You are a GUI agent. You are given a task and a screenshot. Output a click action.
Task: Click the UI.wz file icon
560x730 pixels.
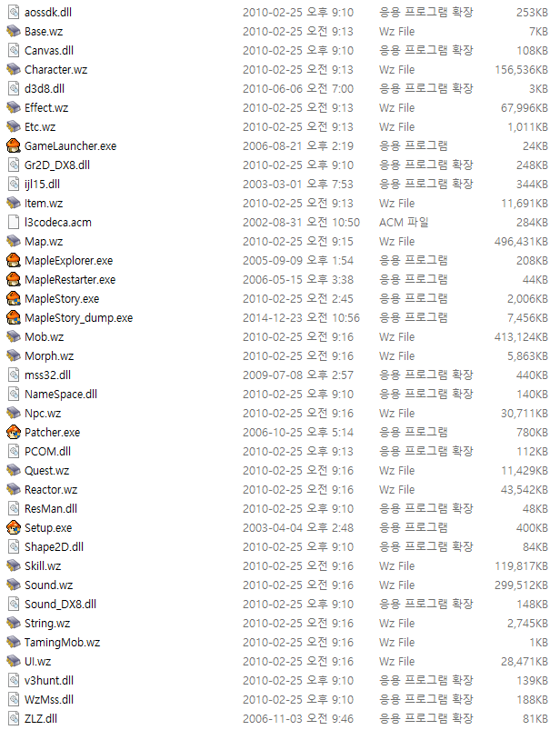14,661
